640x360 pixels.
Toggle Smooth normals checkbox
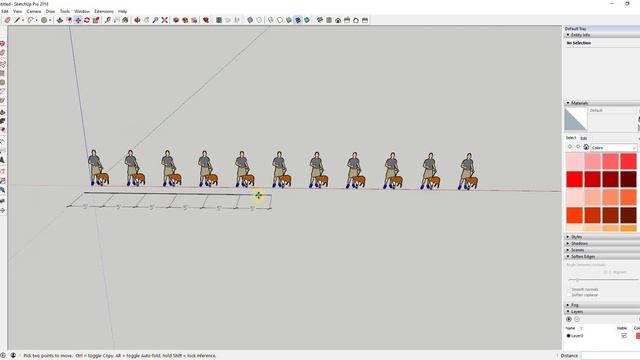[x=569, y=289]
